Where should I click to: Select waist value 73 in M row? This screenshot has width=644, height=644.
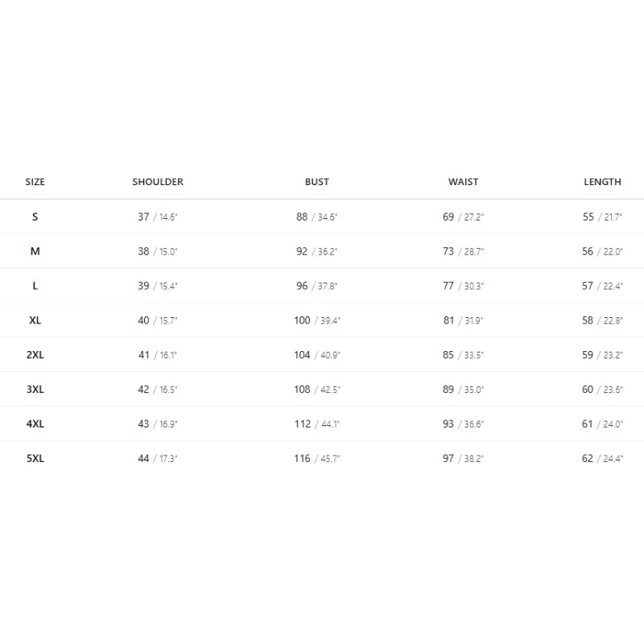click(x=448, y=251)
